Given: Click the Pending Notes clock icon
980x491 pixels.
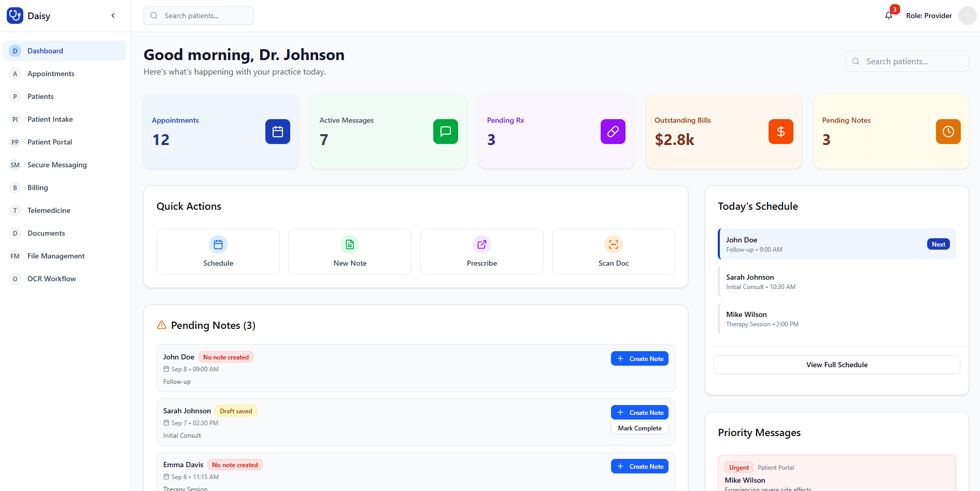Looking at the screenshot, I should [x=948, y=132].
